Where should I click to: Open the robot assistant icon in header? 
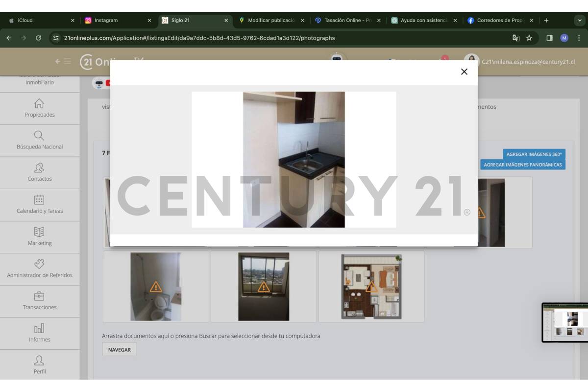337,57
